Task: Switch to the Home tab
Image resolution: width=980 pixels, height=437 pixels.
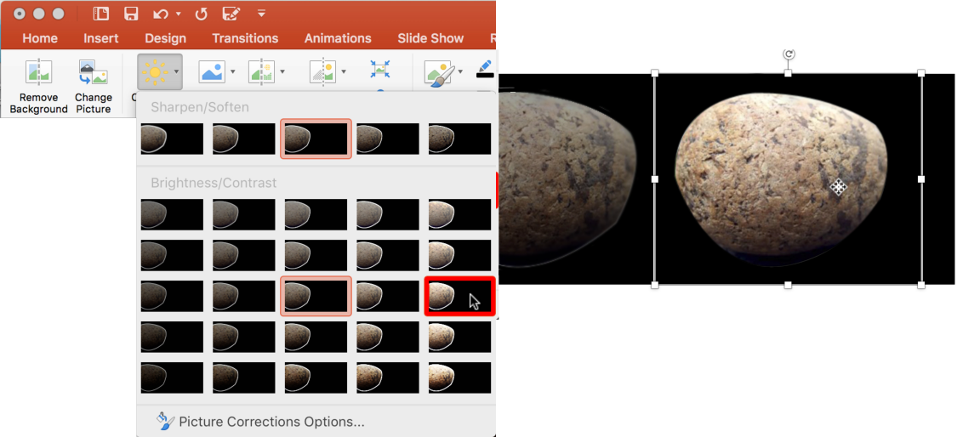Action: click(x=40, y=39)
